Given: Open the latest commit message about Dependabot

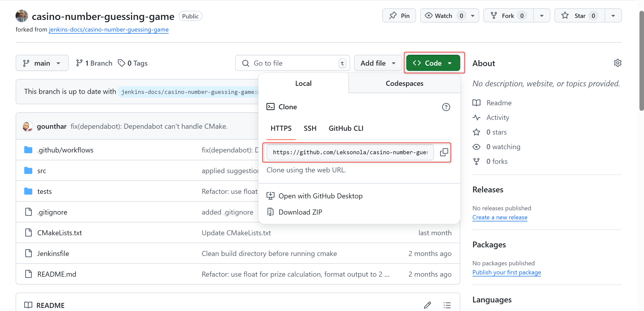Looking at the screenshot, I should coord(149,126).
